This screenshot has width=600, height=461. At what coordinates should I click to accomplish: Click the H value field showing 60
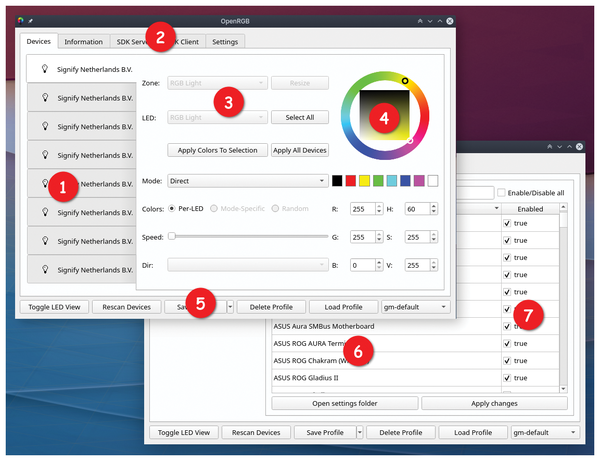[x=417, y=209]
